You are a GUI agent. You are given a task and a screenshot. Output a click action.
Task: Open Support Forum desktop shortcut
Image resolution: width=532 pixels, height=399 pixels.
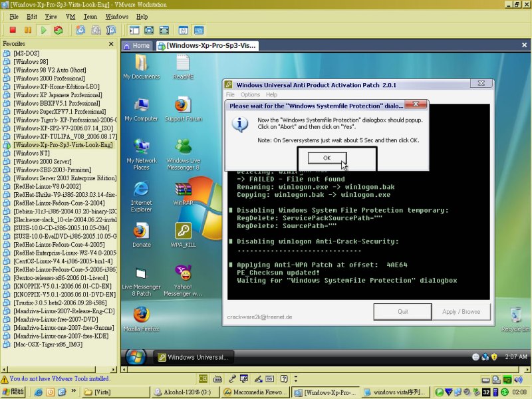click(x=184, y=110)
